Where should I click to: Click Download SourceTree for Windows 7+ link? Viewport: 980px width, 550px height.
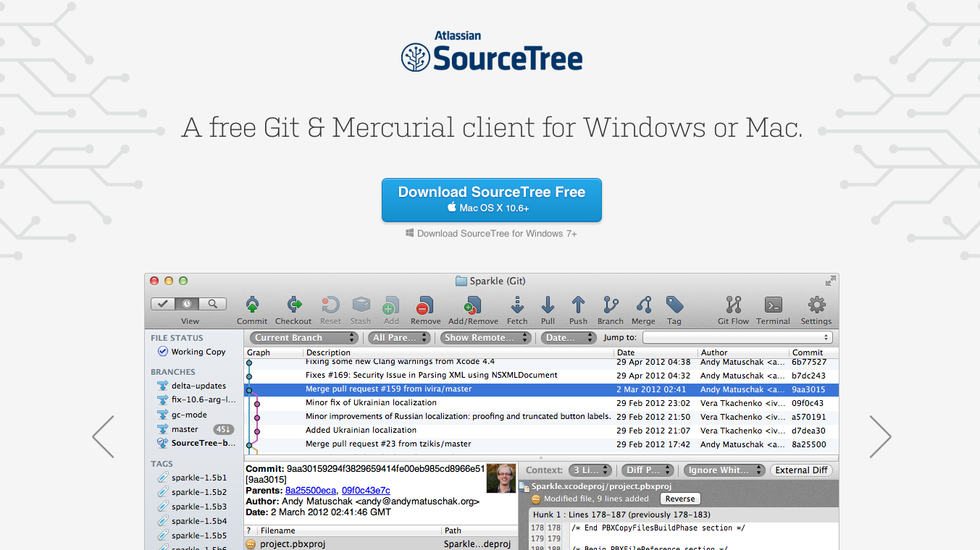[491, 233]
